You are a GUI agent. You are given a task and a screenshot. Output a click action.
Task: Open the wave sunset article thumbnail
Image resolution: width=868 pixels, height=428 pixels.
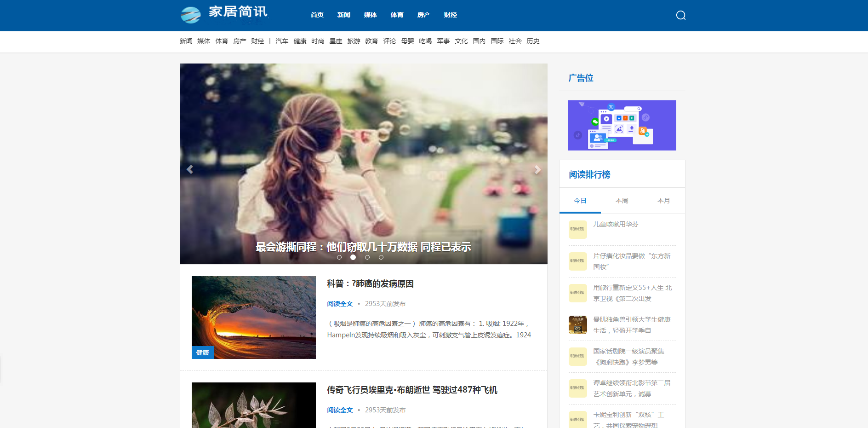coord(254,318)
